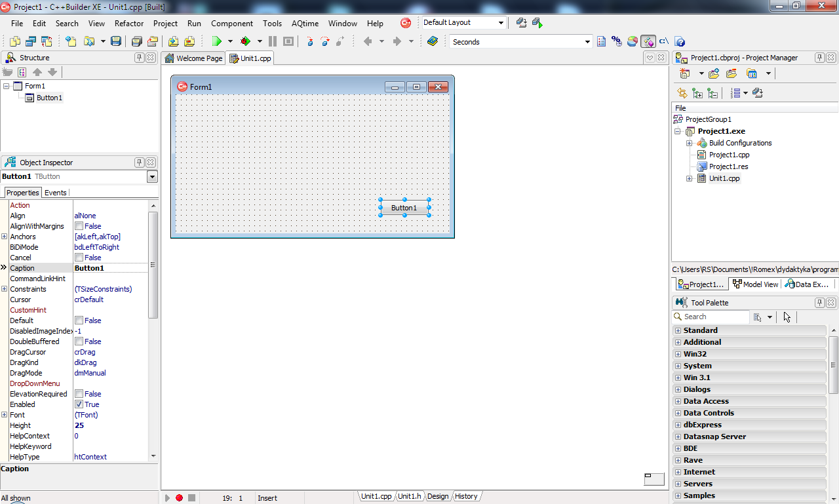Toggle the DoubleBuffered checkbox
Screen dimensions: 839x504
(79, 341)
